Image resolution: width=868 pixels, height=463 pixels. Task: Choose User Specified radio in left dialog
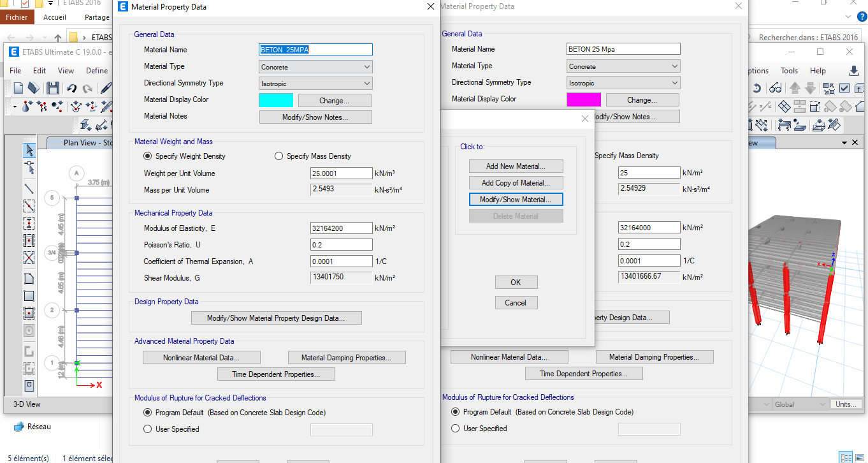point(148,429)
